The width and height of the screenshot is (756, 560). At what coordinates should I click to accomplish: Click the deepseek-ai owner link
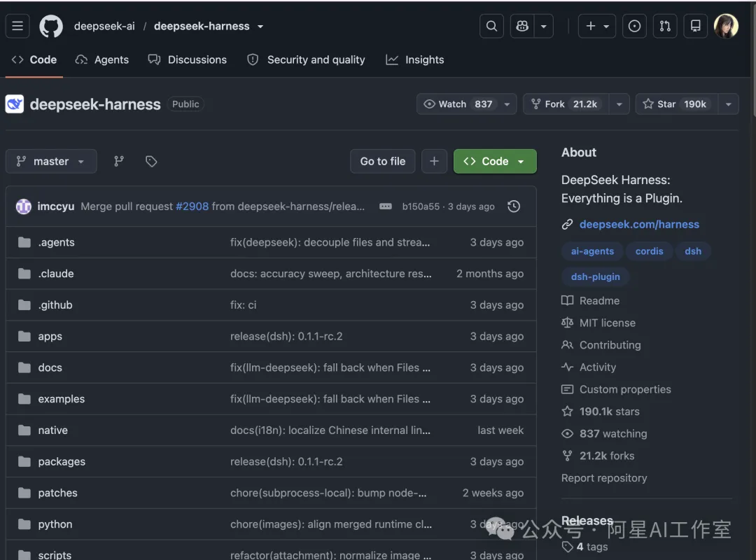click(x=104, y=26)
